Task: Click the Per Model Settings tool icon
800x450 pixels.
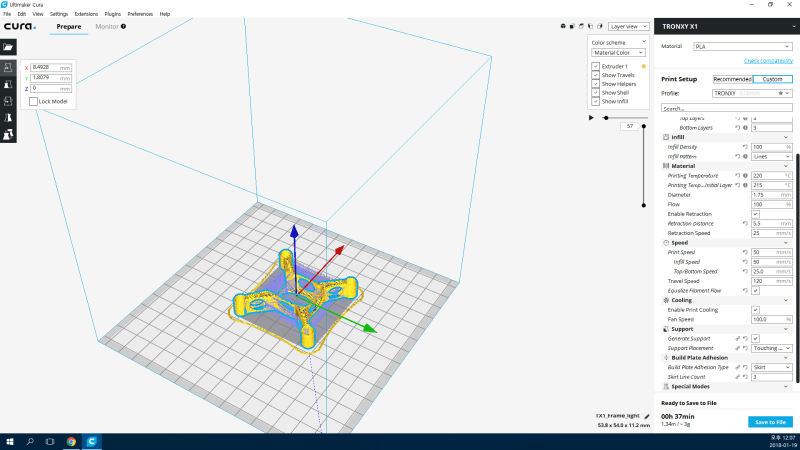Action: click(x=8, y=134)
